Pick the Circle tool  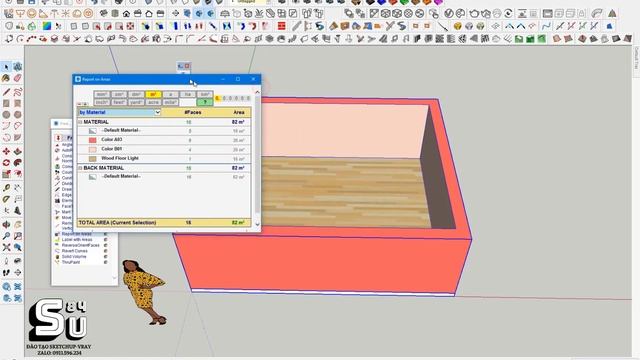pyautogui.click(x=6, y=115)
